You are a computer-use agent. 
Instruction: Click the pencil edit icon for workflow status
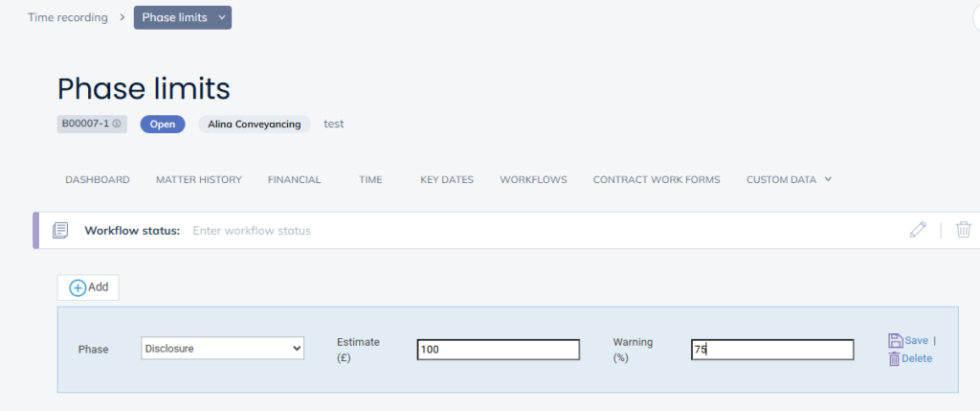918,230
